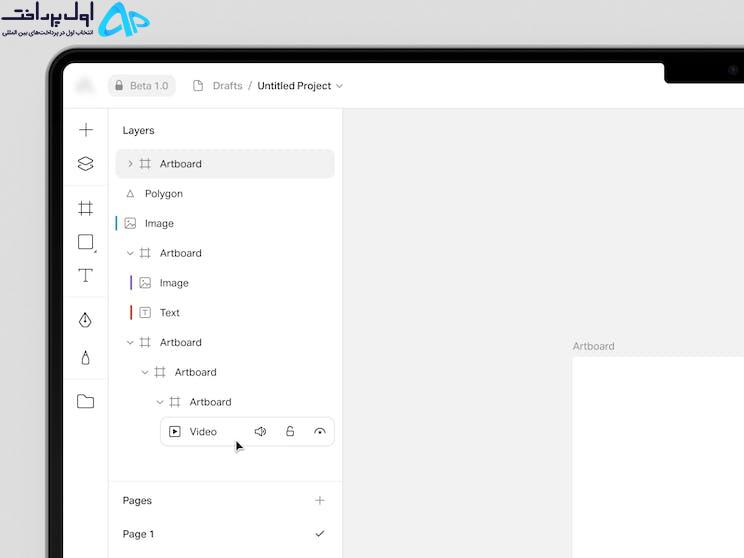
Task: Click the top-level Image layer picture icon
Action: pyautogui.click(x=130, y=223)
